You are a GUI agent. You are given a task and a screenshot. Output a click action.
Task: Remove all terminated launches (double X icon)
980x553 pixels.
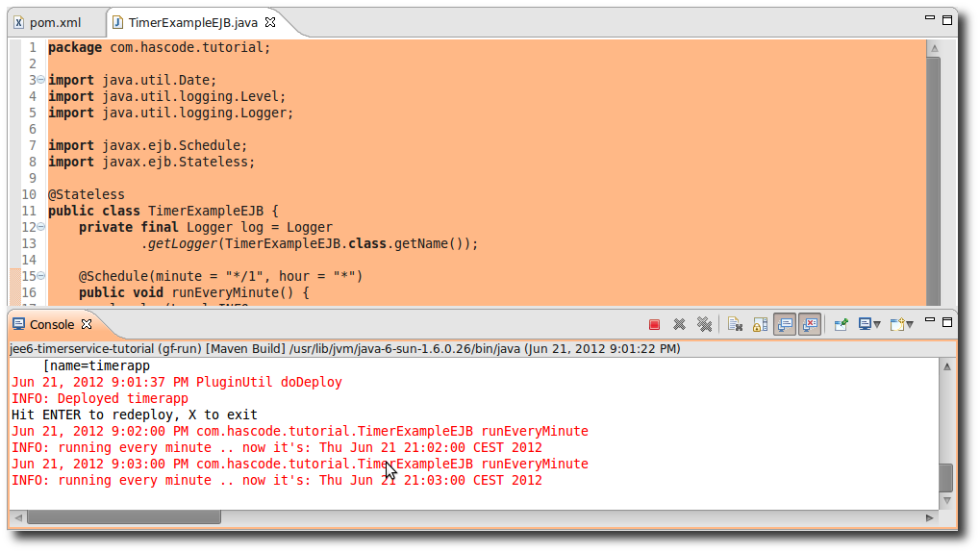tap(704, 324)
